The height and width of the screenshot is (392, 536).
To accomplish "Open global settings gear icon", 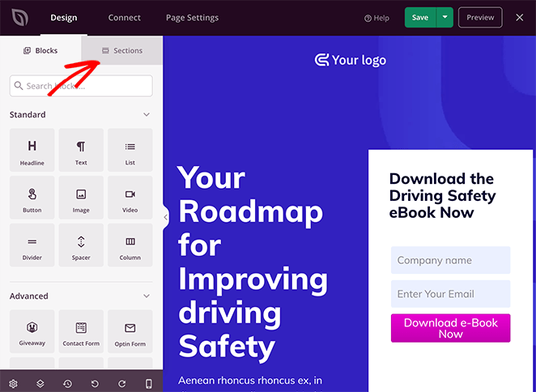I will pos(13,383).
